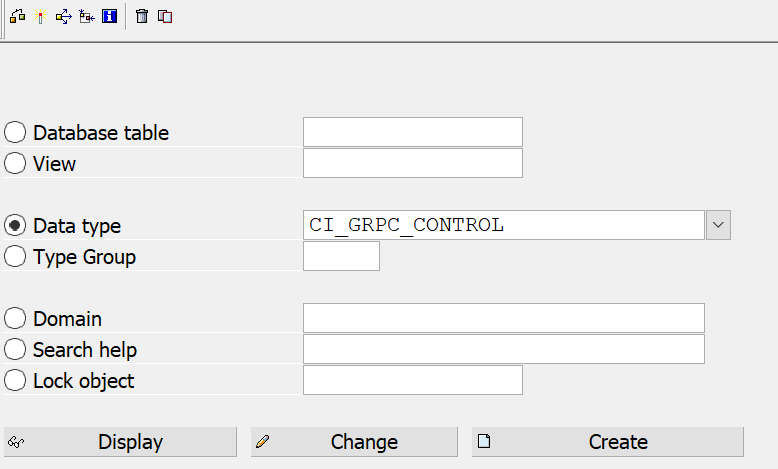778x469 pixels.
Task: Click the Display Object List icon
Action: point(86,16)
